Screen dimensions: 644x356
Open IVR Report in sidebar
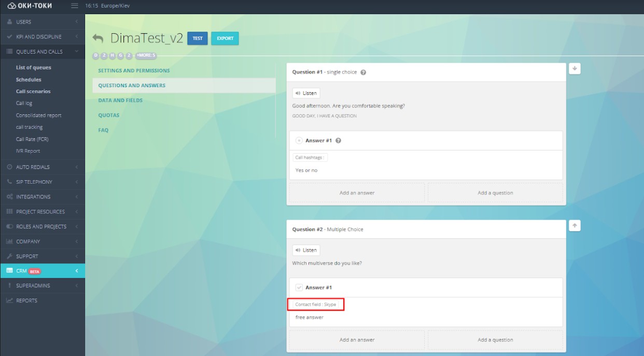[x=28, y=151]
